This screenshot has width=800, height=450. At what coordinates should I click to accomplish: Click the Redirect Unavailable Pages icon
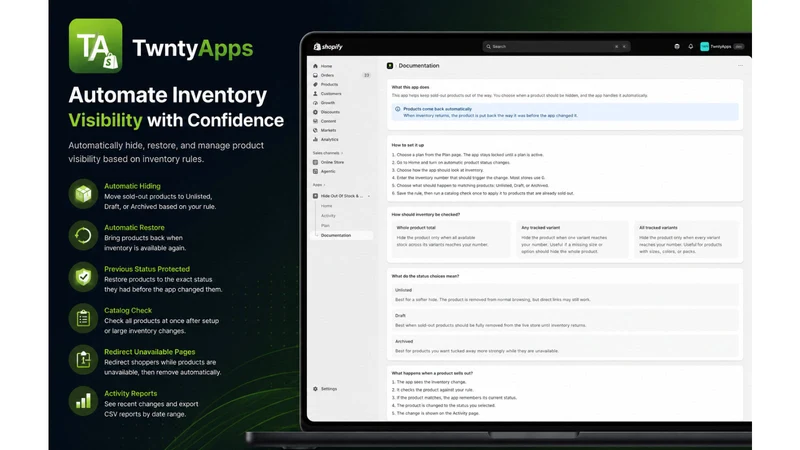[83, 360]
